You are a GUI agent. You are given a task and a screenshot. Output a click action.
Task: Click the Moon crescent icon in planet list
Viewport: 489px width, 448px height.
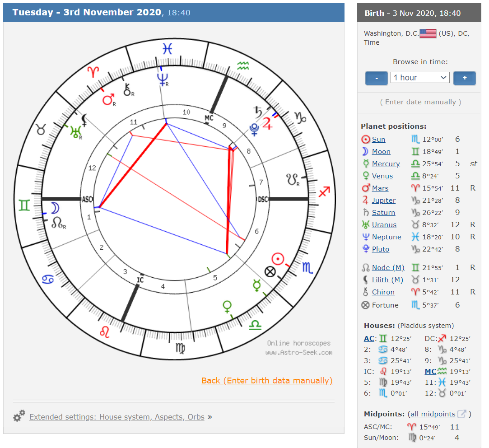pyautogui.click(x=365, y=152)
